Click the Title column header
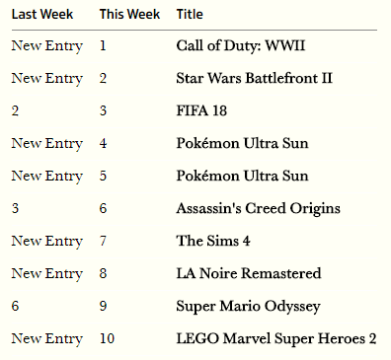Screen dimensions: 391x360 click(x=190, y=14)
